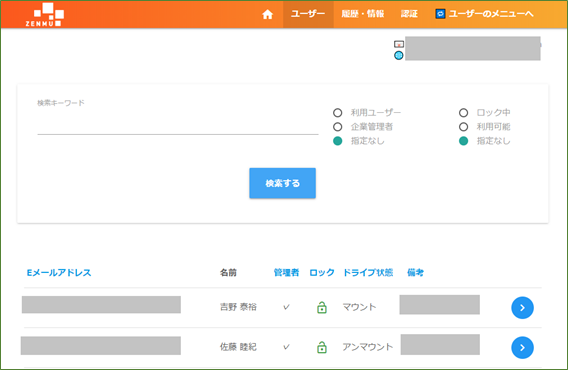Click the name 吉野 泰裕

pyautogui.click(x=238, y=307)
